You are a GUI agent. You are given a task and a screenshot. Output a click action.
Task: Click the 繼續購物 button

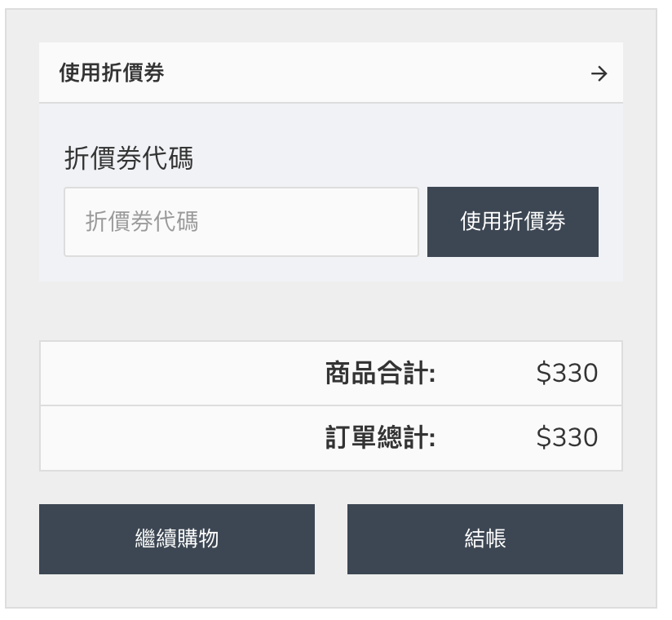177,539
